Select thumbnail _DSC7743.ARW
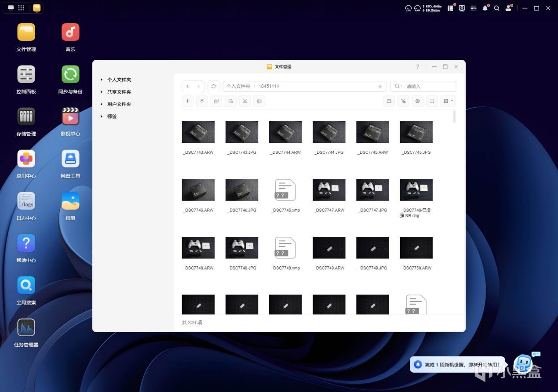 click(198, 132)
